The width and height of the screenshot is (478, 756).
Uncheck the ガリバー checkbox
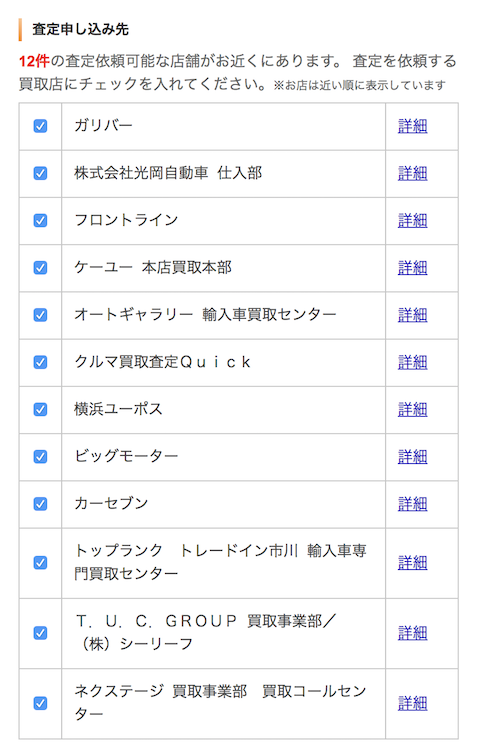40,126
